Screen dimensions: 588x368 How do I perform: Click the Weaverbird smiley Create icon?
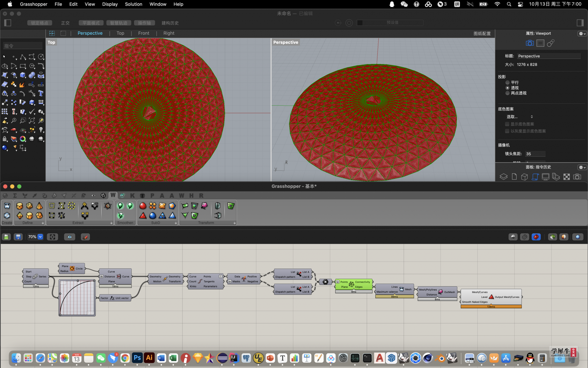point(7,206)
